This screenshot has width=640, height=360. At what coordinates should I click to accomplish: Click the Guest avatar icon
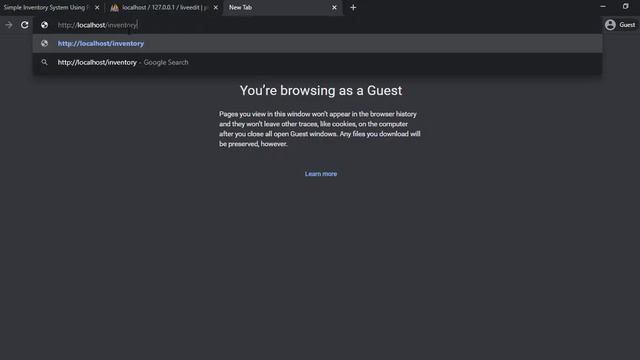click(610, 25)
